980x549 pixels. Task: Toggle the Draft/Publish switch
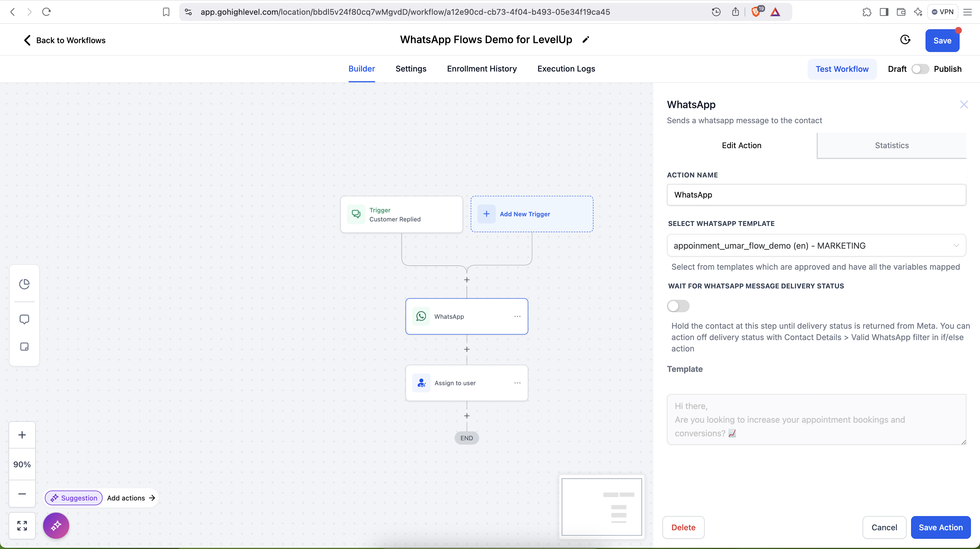(920, 69)
